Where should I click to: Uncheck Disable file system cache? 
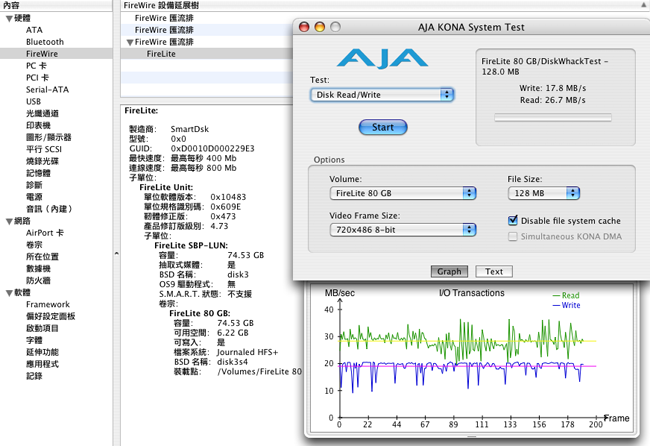(x=513, y=221)
